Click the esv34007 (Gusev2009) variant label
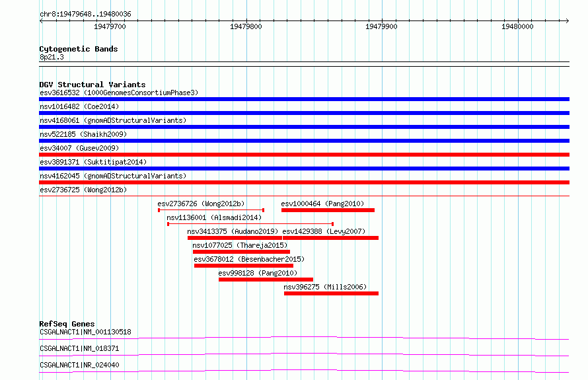The width and height of the screenshot is (588, 380). pyautogui.click(x=79, y=148)
